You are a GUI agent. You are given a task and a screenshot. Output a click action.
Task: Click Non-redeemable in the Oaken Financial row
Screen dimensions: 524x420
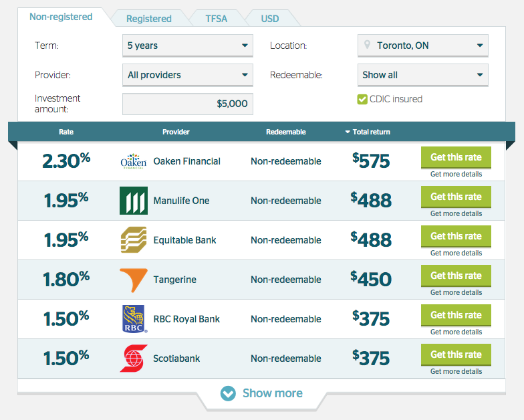pos(286,161)
